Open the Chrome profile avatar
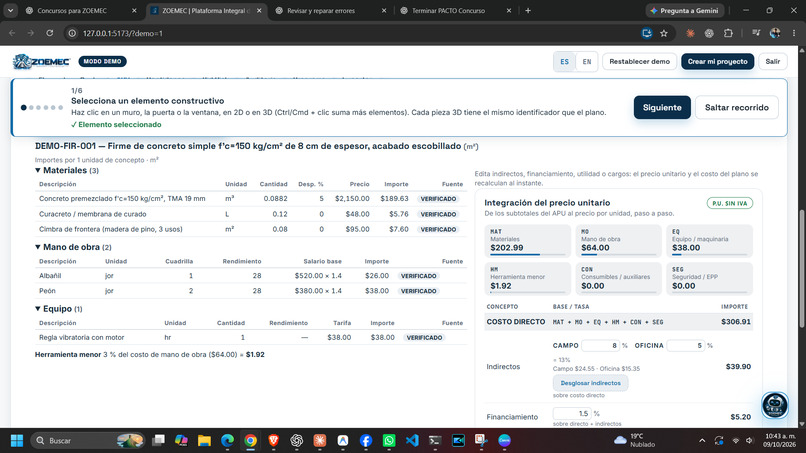 [775, 33]
